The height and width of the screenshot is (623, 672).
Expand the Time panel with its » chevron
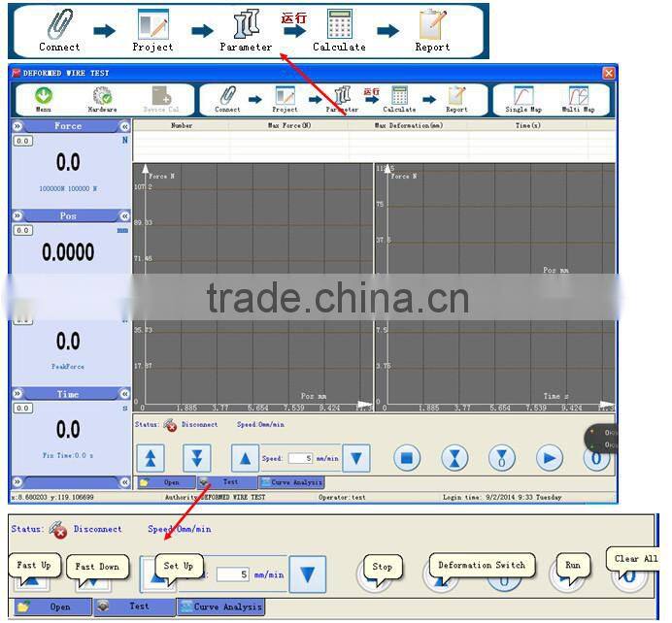point(17,393)
